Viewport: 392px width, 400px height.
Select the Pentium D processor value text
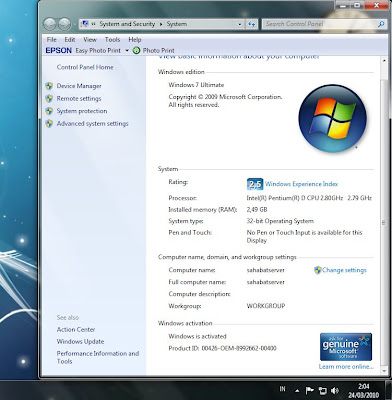pyautogui.click(x=309, y=198)
